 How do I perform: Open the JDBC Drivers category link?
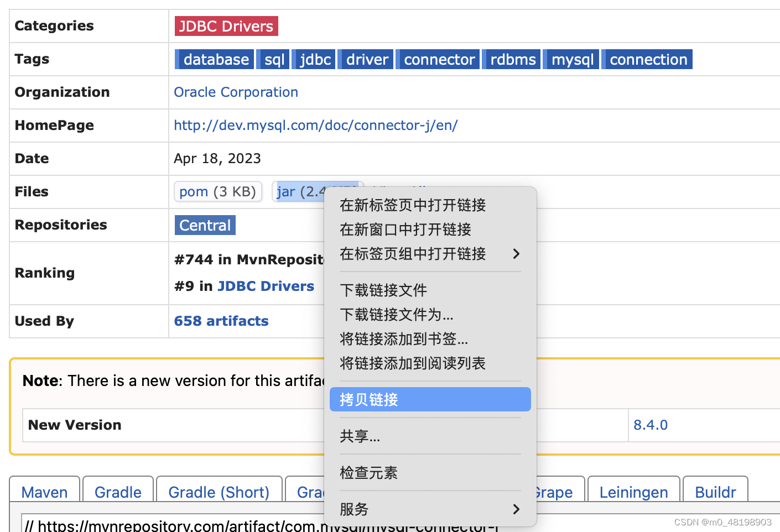226,26
